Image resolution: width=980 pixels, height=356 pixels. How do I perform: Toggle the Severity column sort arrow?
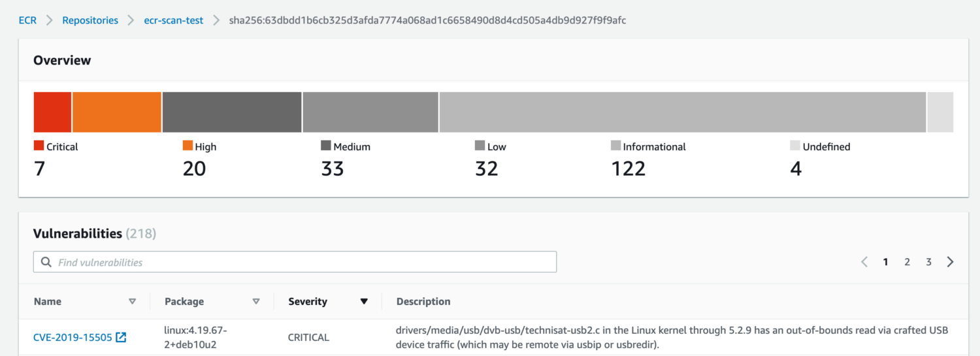tap(364, 302)
